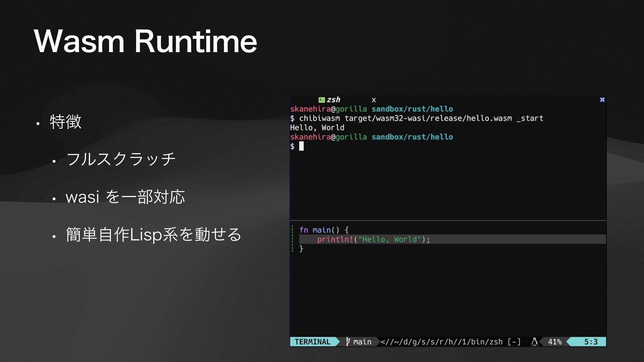Click the closing brace of main
This screenshot has width=644, height=362.
pos(301,248)
